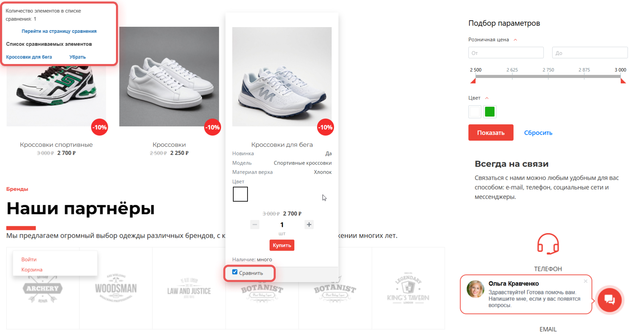Open the King's Tavern brand logo
Viewport: 644px width, 335px height.
click(x=408, y=289)
